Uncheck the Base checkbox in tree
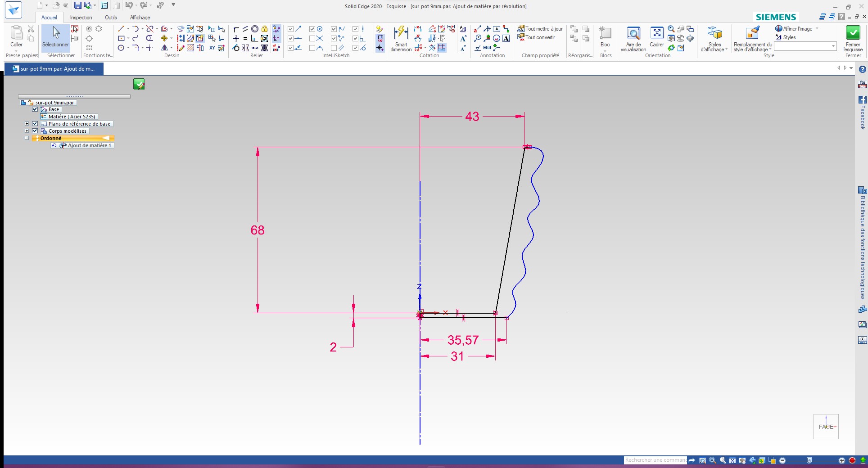The height and width of the screenshot is (468, 868). (35, 109)
